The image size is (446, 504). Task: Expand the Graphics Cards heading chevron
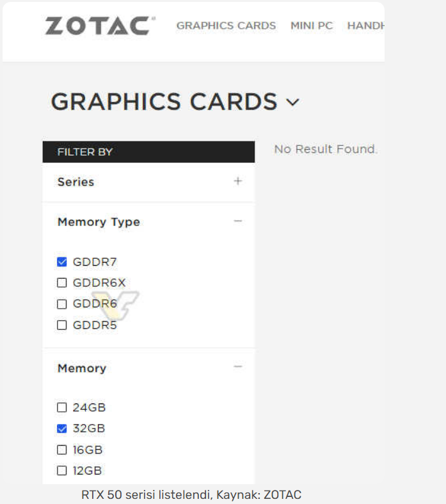point(292,102)
